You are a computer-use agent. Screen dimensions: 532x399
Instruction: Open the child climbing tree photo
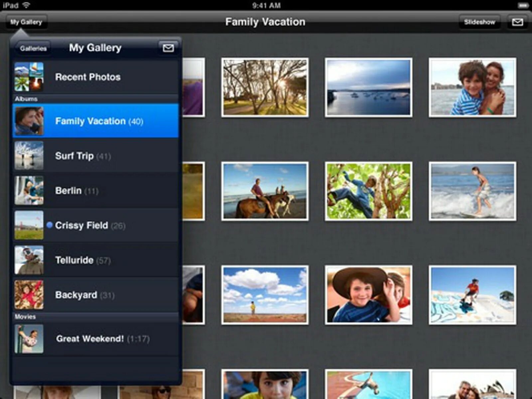pos(368,191)
